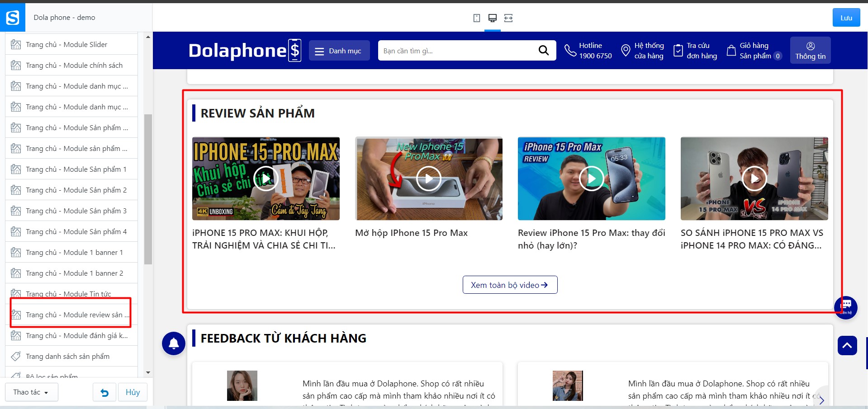Image resolution: width=868 pixels, height=409 pixels.
Task: Open Trang chủ - Module review sản item
Action: [x=71, y=315]
